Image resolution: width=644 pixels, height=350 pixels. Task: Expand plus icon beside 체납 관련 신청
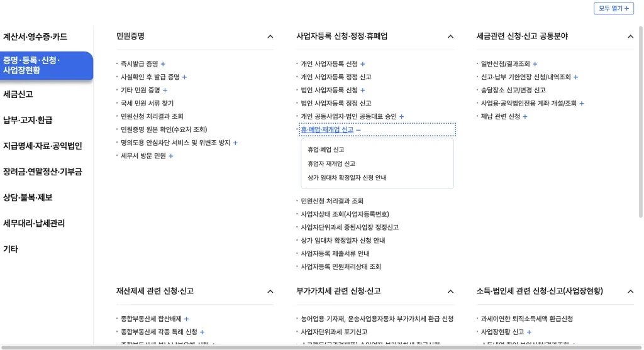tap(525, 116)
